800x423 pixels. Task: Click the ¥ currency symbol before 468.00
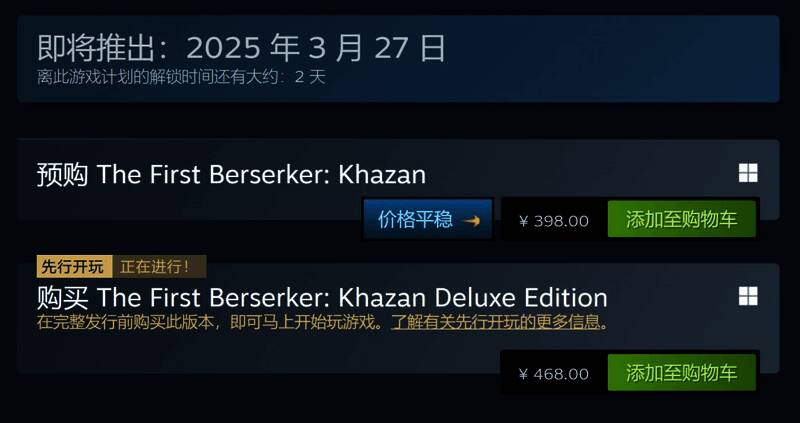tap(523, 375)
